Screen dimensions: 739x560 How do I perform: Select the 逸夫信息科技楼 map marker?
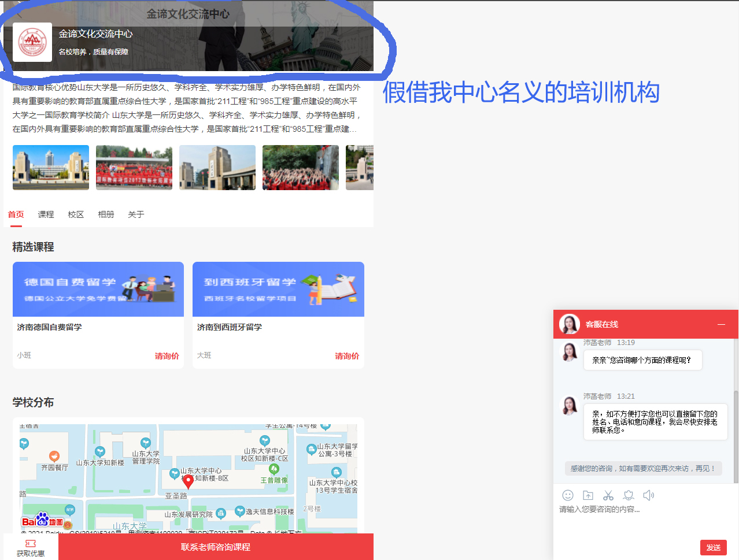click(240, 511)
